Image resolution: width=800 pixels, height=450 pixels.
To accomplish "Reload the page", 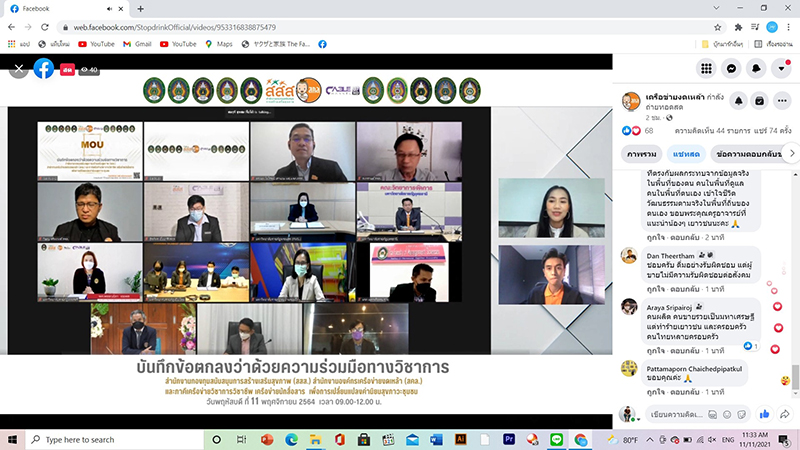I will (45, 27).
